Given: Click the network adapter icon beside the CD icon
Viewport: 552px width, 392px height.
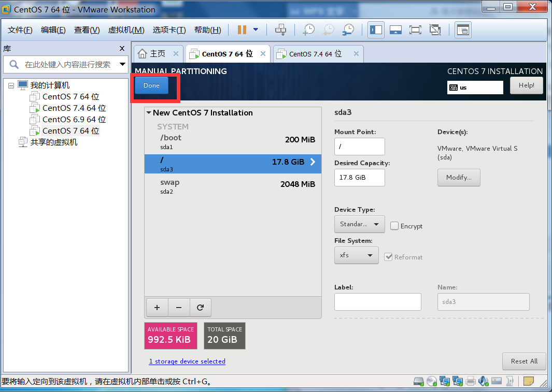Looking at the screenshot, I should pos(445,381).
